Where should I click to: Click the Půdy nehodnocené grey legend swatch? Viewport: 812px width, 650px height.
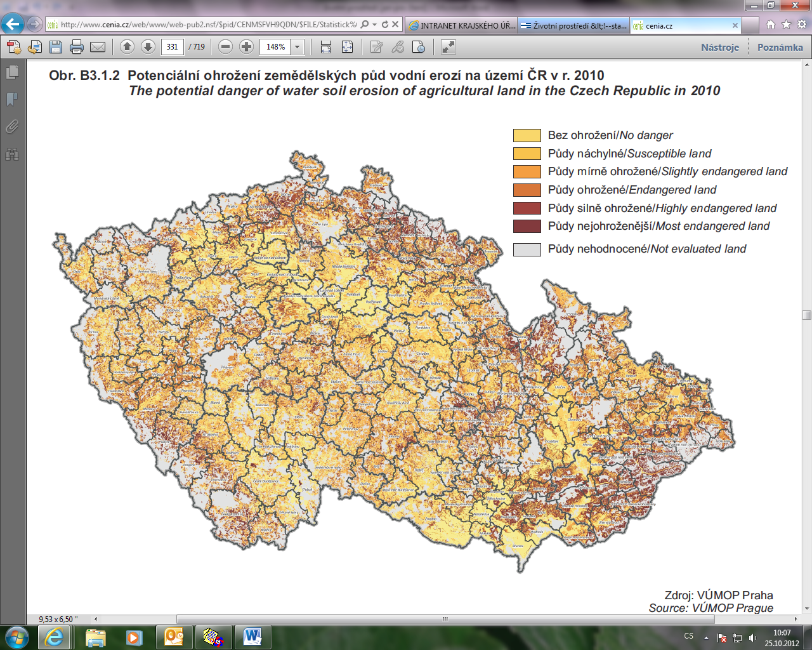(527, 249)
